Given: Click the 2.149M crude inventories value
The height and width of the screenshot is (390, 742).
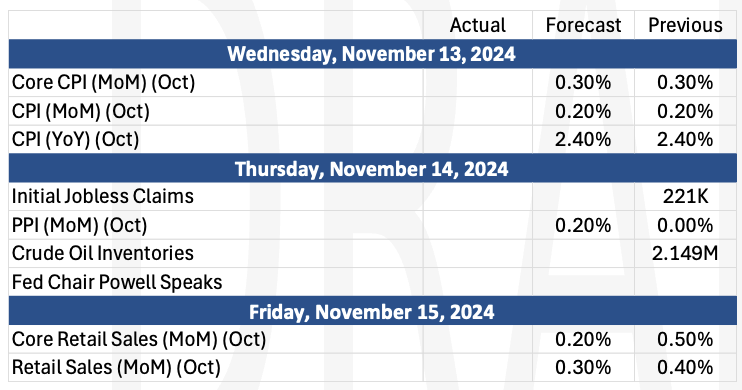Looking at the screenshot, I should pos(685,254).
